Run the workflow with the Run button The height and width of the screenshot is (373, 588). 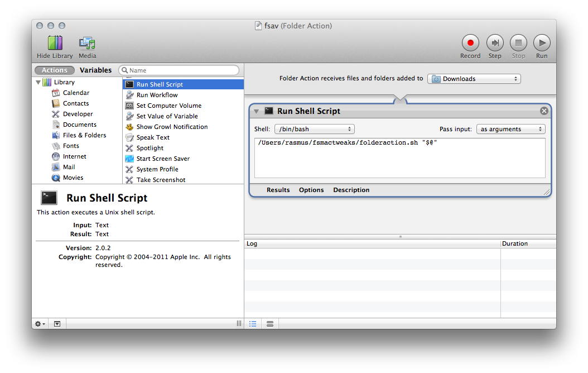[x=542, y=43]
